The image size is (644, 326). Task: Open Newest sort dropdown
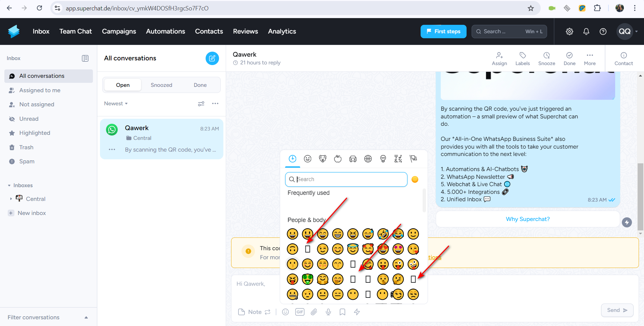click(116, 104)
